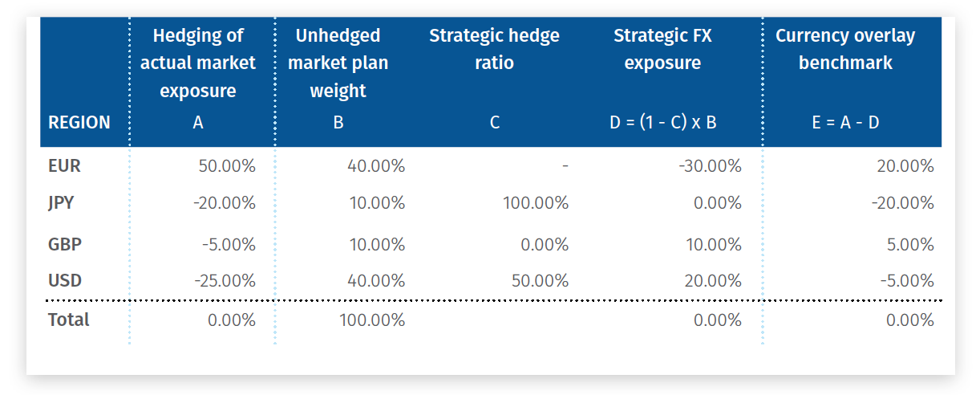Viewport: 980px width, 395px height.
Task: Click the EUR row label
Action: point(64,166)
